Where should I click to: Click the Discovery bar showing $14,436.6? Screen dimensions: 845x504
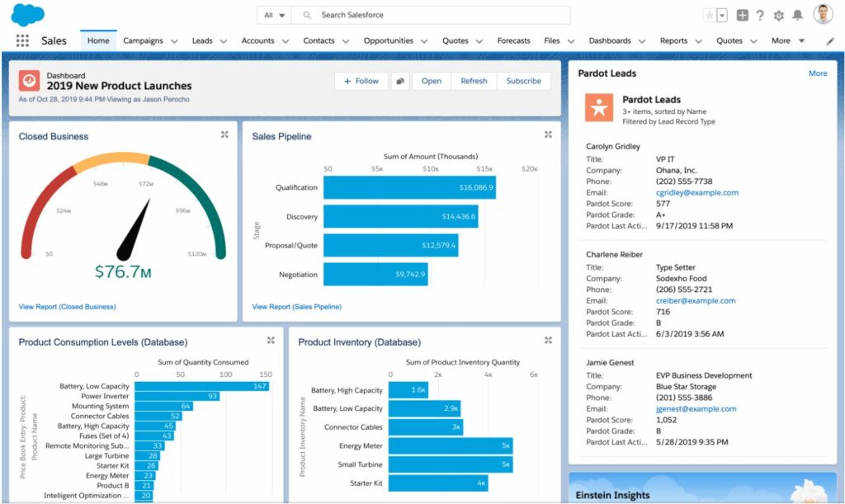click(x=401, y=216)
